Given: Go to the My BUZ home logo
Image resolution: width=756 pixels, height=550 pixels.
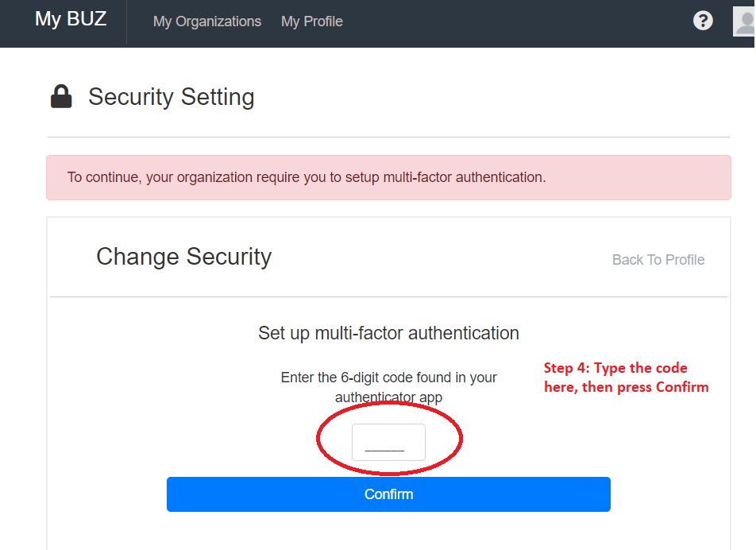Looking at the screenshot, I should click(x=71, y=20).
